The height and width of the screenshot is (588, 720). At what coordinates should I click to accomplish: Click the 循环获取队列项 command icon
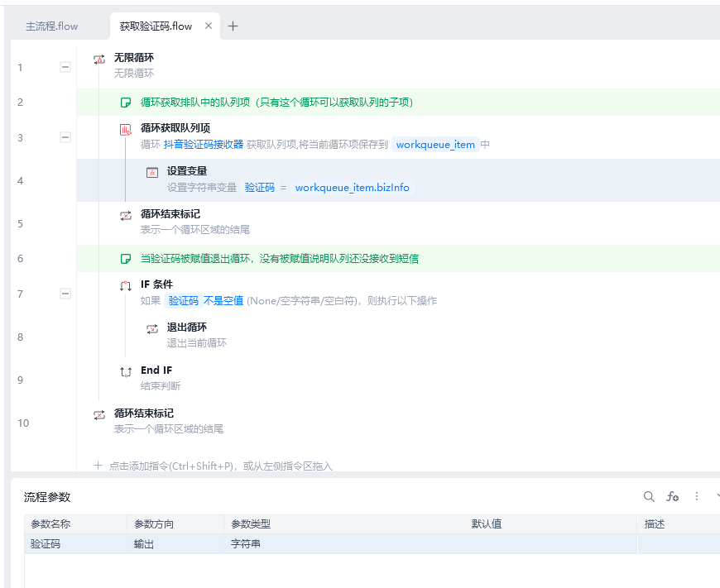coord(126,129)
